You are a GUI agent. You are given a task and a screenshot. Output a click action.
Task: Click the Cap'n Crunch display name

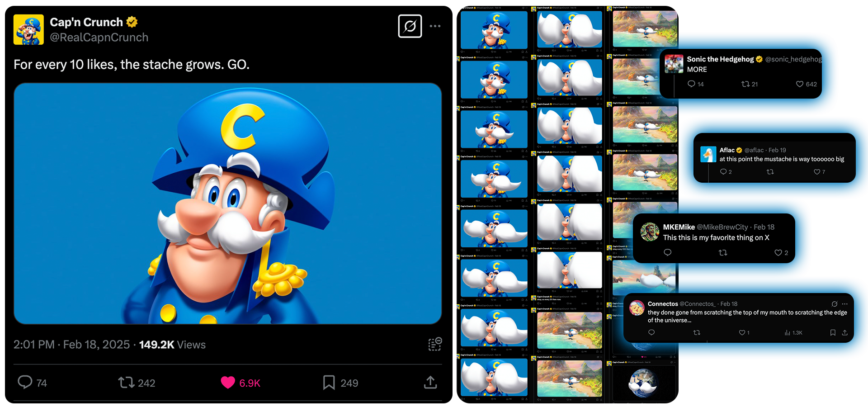click(86, 22)
